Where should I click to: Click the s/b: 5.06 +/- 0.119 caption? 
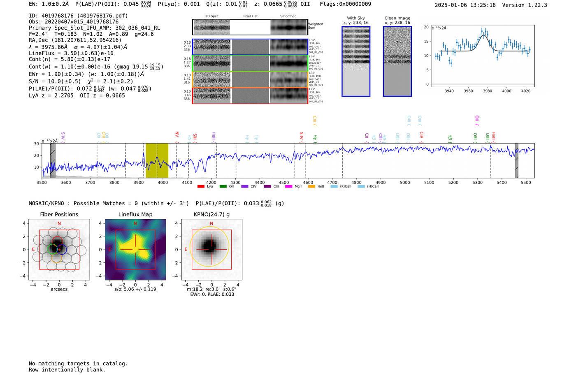pyautogui.click(x=135, y=289)
